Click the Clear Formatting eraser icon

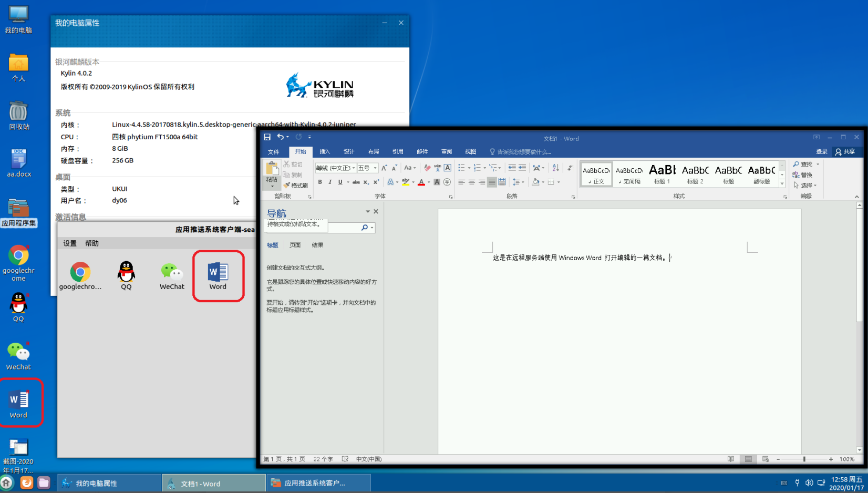coord(427,168)
